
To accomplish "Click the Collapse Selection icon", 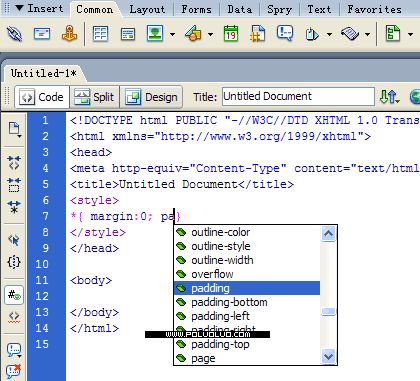I will coord(14,185).
